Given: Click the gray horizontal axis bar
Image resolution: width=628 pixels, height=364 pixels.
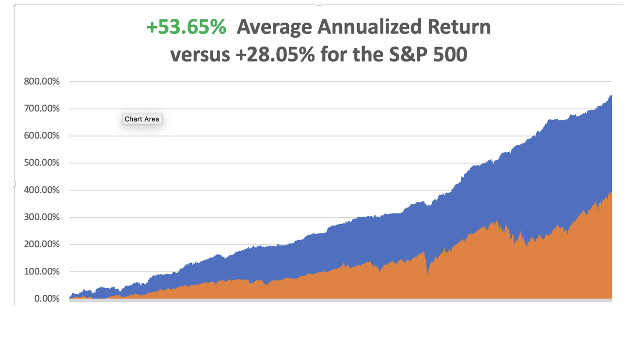Looking at the screenshot, I should point(339,301).
